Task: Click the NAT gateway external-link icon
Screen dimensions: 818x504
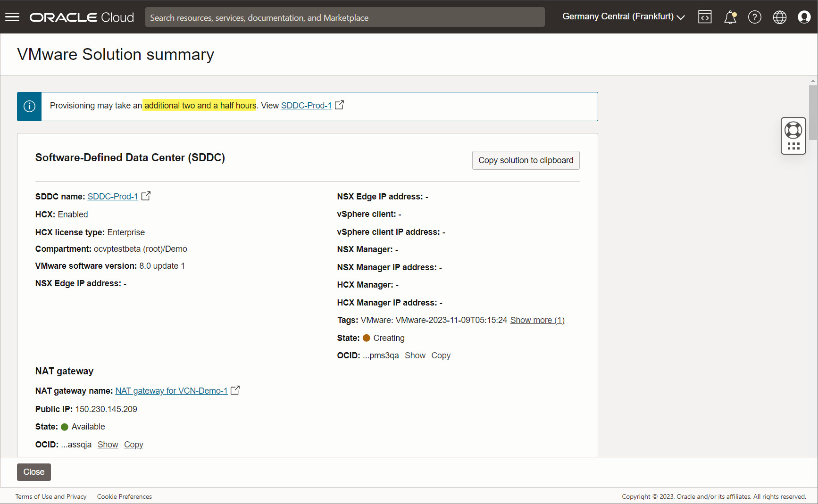Action: tap(235, 390)
